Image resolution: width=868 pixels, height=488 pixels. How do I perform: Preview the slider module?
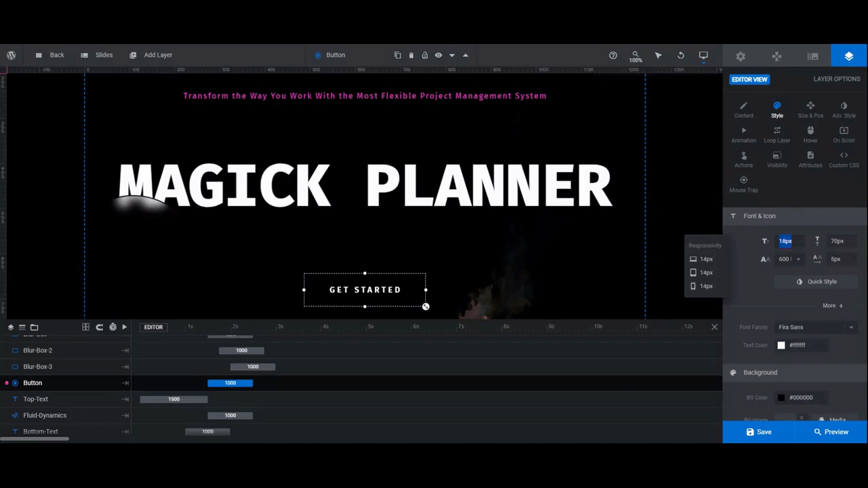(831, 432)
